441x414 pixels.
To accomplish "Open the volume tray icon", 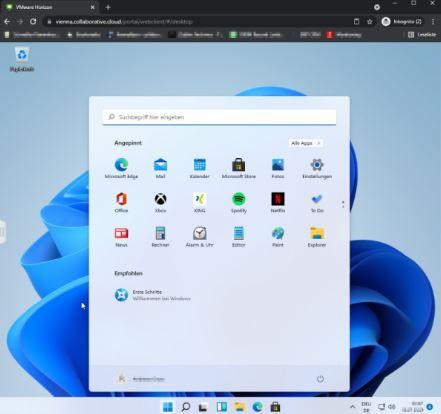I will [392, 407].
